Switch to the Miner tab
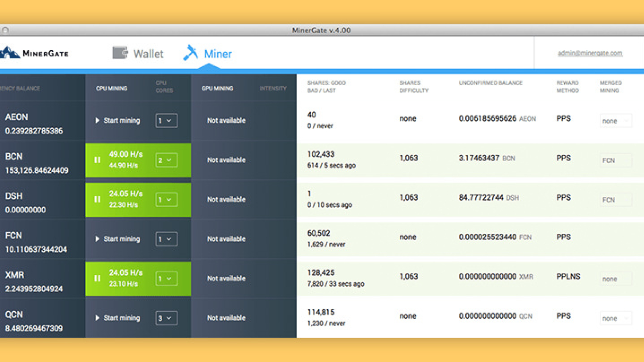The height and width of the screenshot is (362, 644). pyautogui.click(x=208, y=53)
